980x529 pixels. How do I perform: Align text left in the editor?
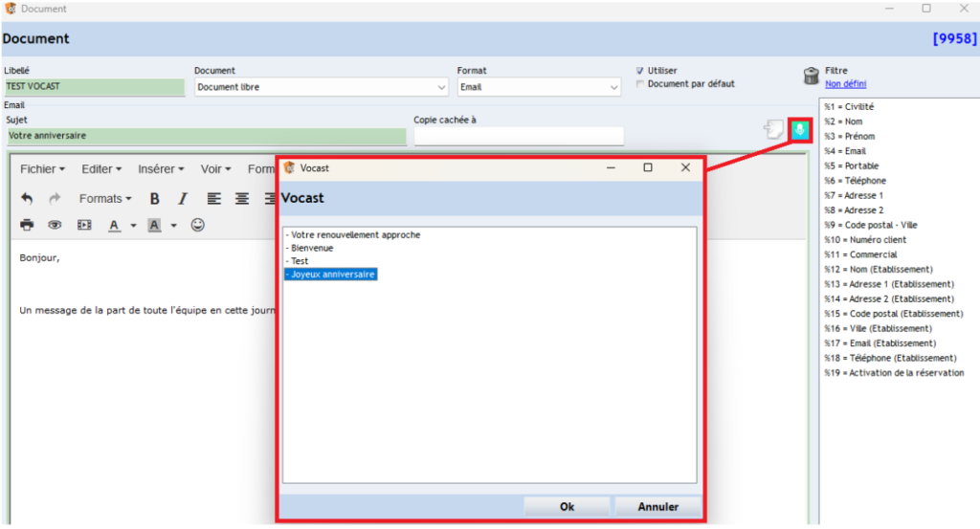213,199
